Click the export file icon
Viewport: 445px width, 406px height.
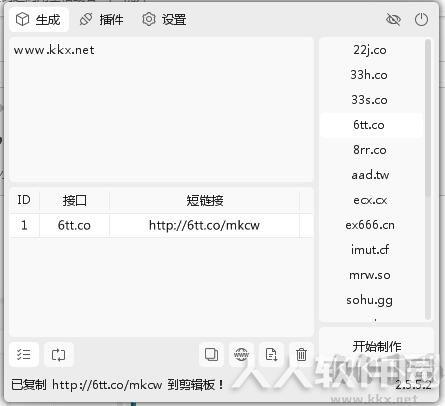pos(271,354)
